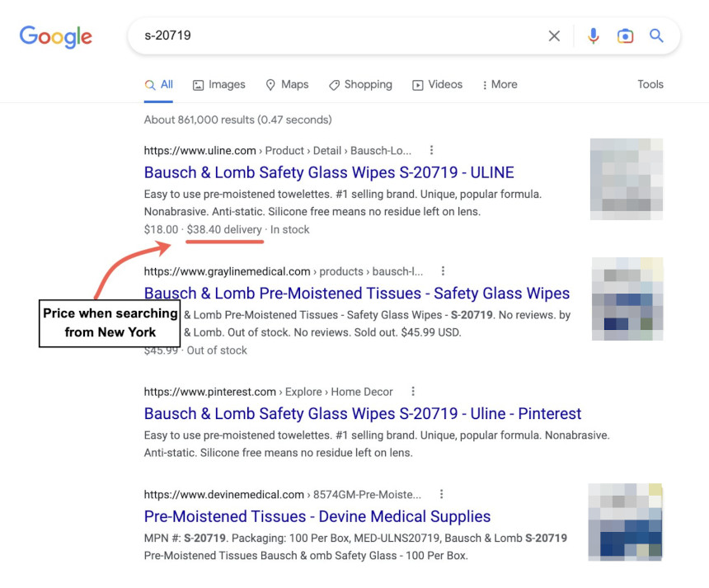Clear the search query with the X icon
Viewport: 709px width, 588px height.
pyautogui.click(x=554, y=35)
